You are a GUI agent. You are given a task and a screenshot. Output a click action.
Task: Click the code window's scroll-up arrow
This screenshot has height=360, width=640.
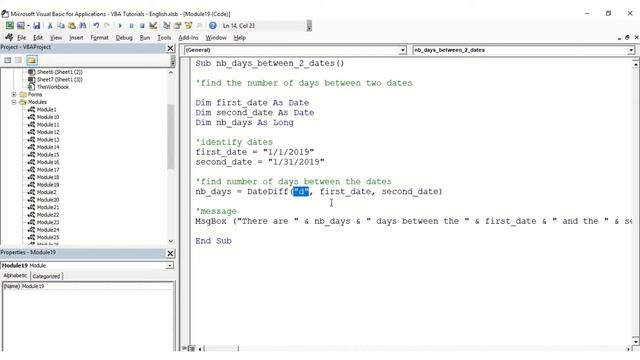click(636, 64)
